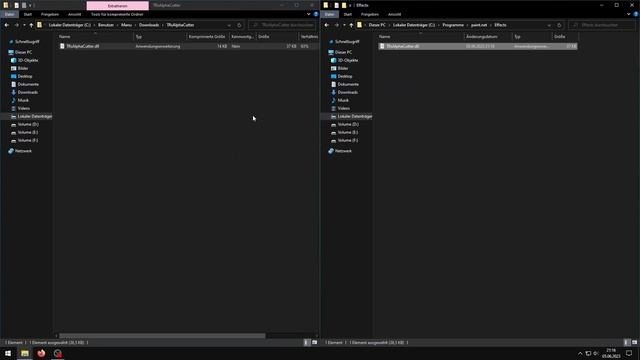Open Desktop in left window sidebar

pos(24,76)
